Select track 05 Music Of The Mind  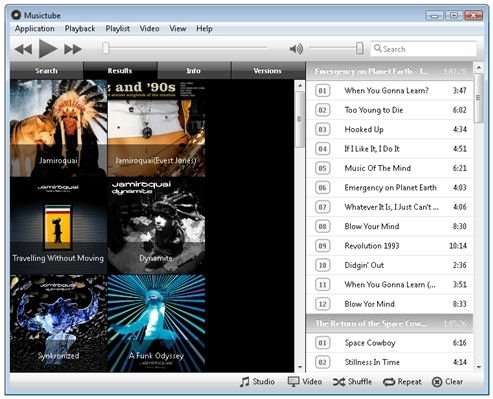click(x=389, y=168)
